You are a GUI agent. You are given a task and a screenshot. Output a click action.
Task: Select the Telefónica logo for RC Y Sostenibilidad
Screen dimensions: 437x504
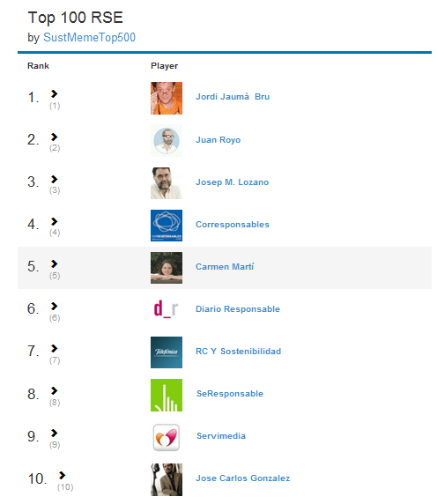167,352
